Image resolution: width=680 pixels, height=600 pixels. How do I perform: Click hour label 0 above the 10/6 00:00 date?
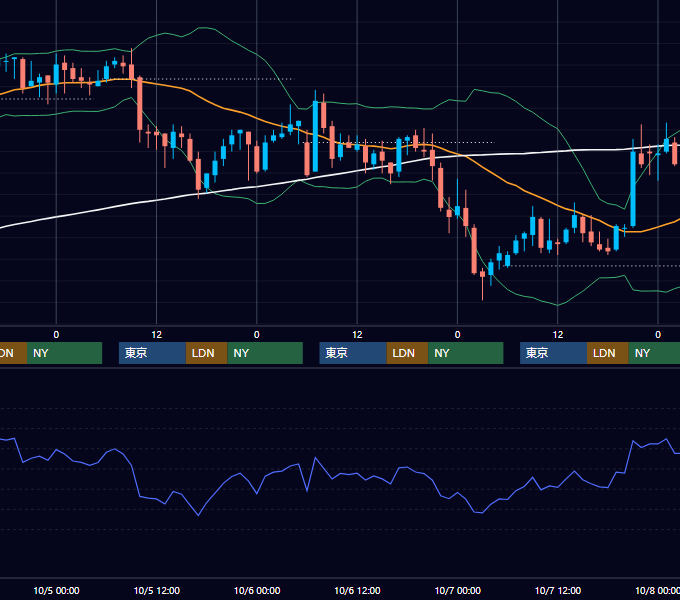[257, 335]
